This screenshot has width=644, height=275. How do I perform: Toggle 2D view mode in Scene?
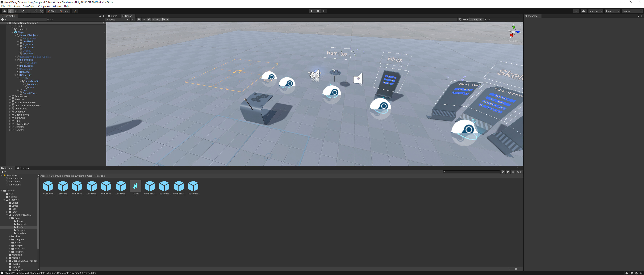click(133, 19)
